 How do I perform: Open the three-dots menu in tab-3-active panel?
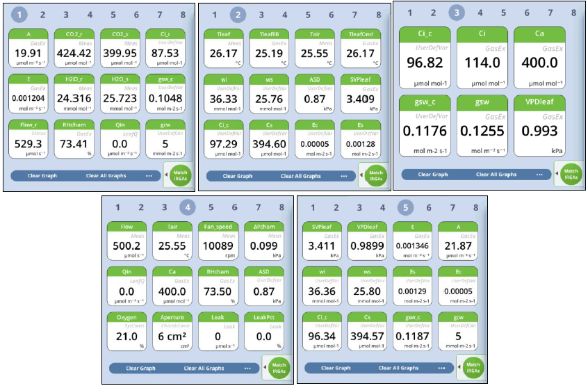[x=539, y=175]
